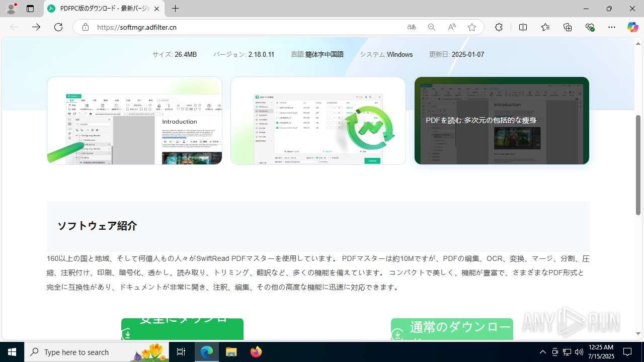644x362 pixels.
Task: Open the network status icon
Action: (x=567, y=352)
